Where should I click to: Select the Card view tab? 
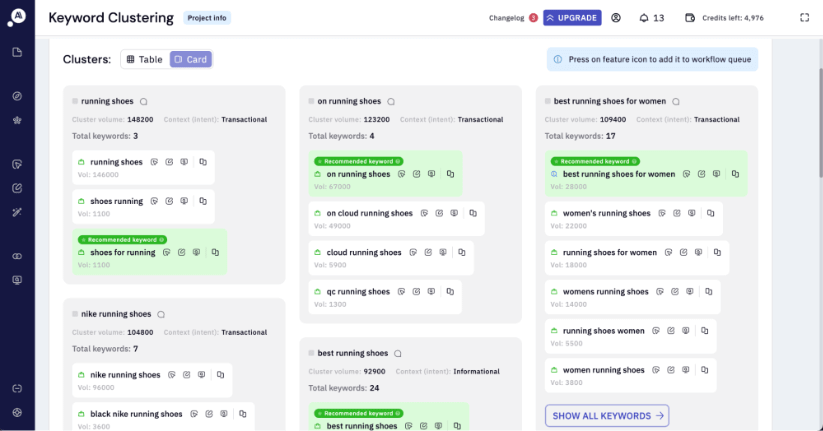pyautogui.click(x=191, y=60)
